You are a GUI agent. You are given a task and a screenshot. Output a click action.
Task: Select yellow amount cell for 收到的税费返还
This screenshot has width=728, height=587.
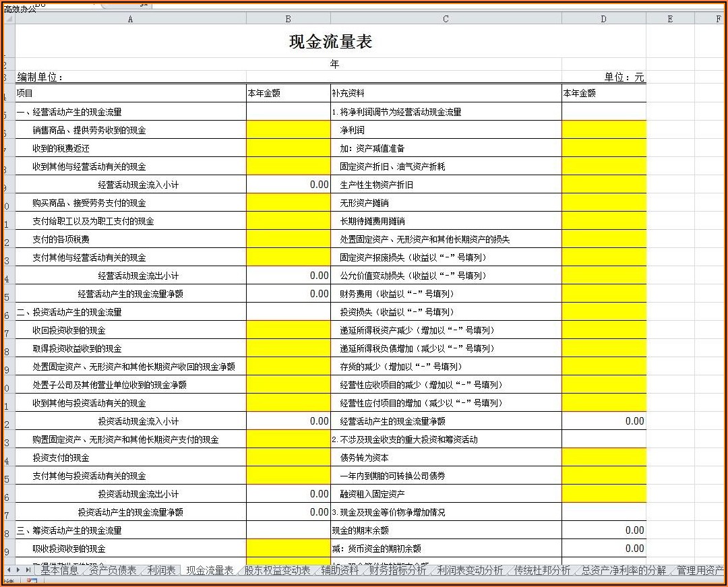288,148
